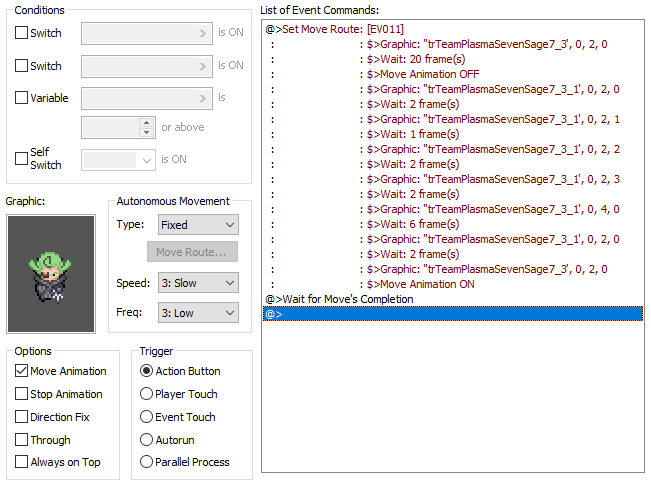Enable the Always on Top option

pos(22,462)
